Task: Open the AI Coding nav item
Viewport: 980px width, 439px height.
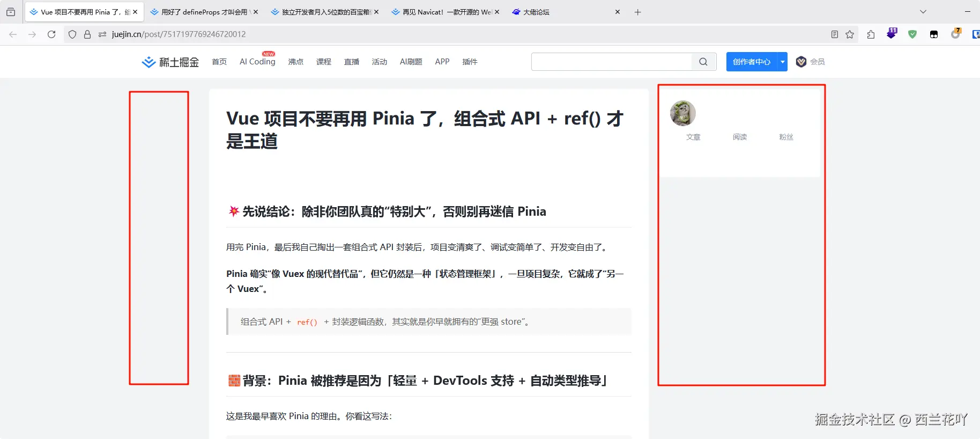Action: [257, 62]
